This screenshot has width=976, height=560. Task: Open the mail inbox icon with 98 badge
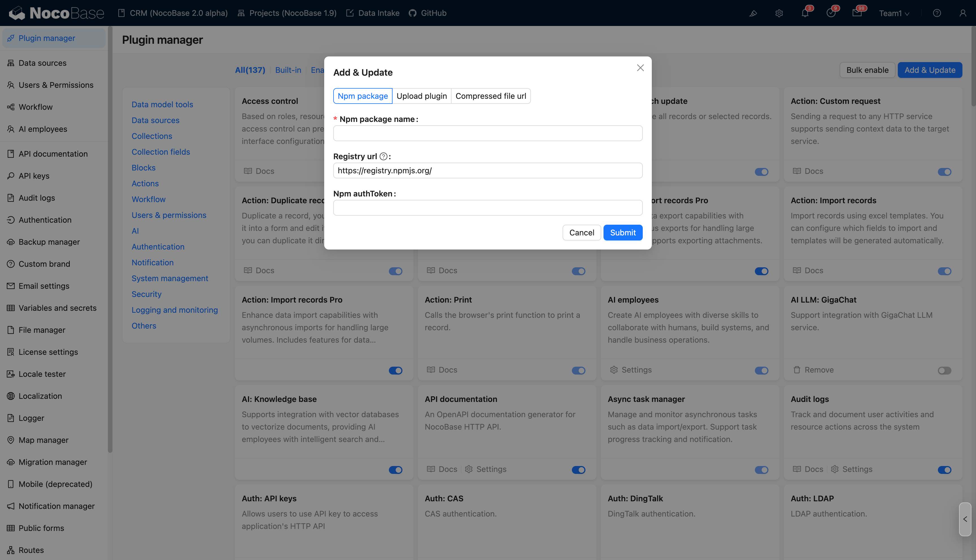[856, 14]
